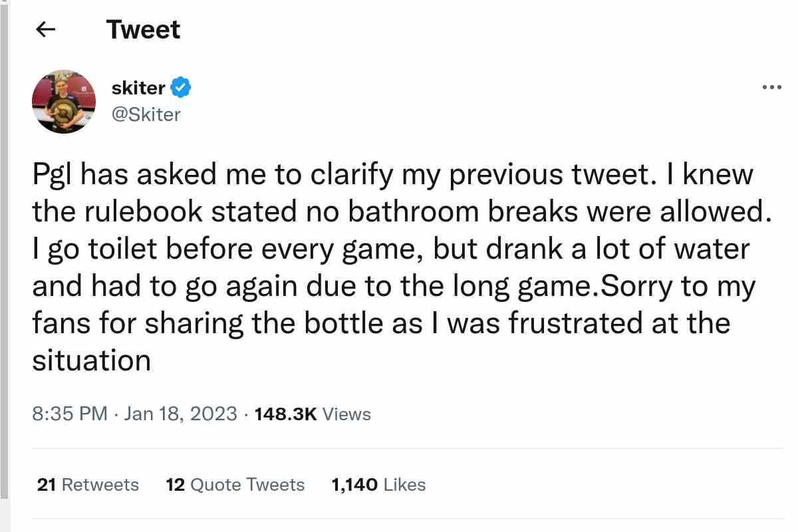Click the 8:35 PM timestamp
The height and width of the screenshot is (532, 798).
69,414
